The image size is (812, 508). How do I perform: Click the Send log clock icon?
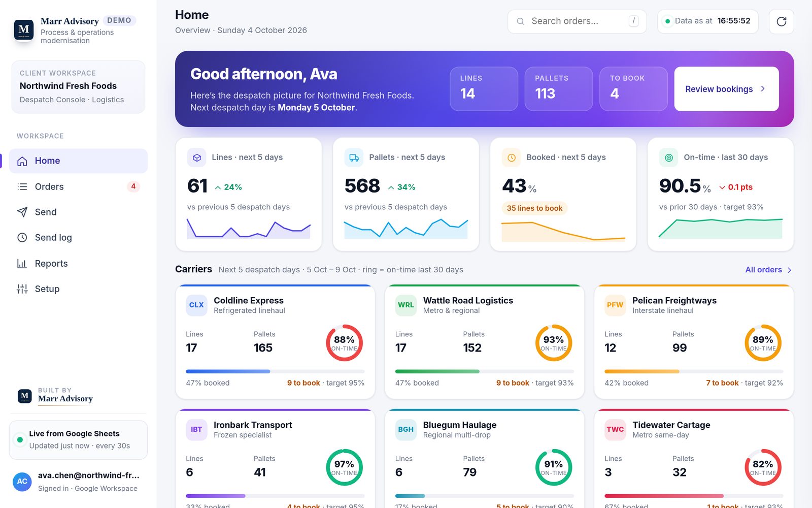pyautogui.click(x=22, y=237)
